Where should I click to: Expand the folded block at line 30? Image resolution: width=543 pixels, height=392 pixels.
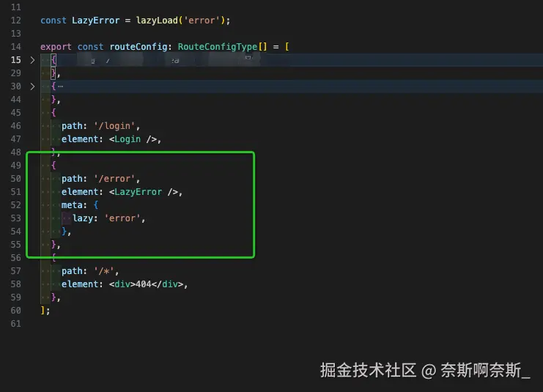pyautogui.click(x=32, y=86)
